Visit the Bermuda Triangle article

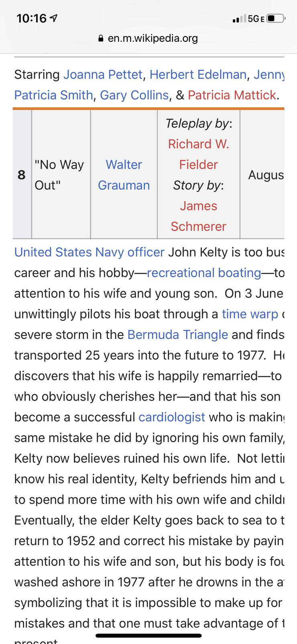(x=178, y=334)
